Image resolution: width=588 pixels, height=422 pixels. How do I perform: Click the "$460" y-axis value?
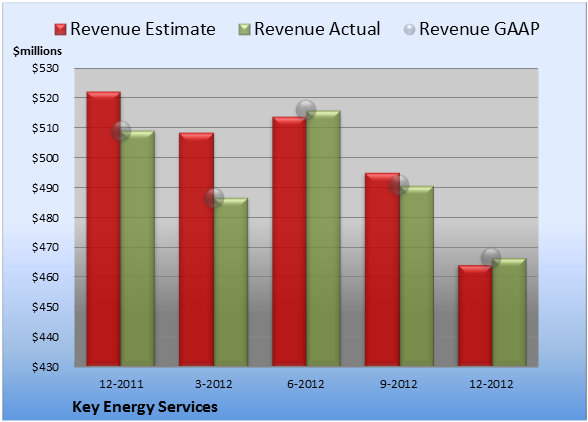[x=45, y=277]
